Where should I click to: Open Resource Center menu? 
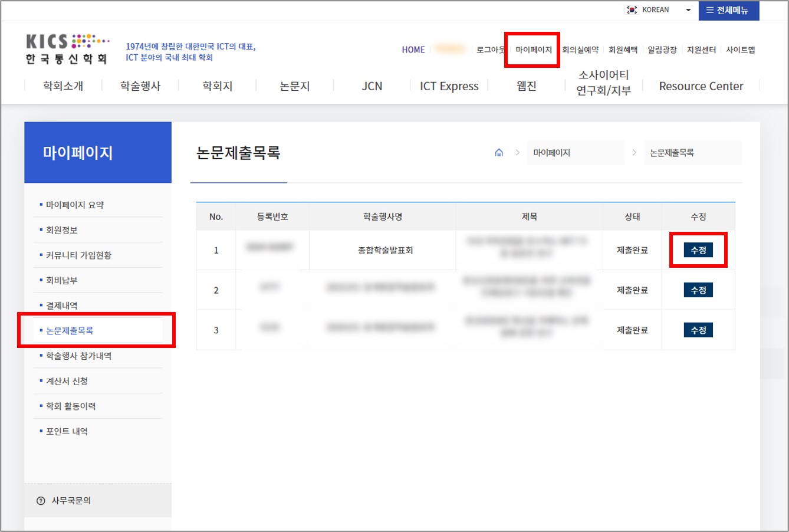(701, 86)
